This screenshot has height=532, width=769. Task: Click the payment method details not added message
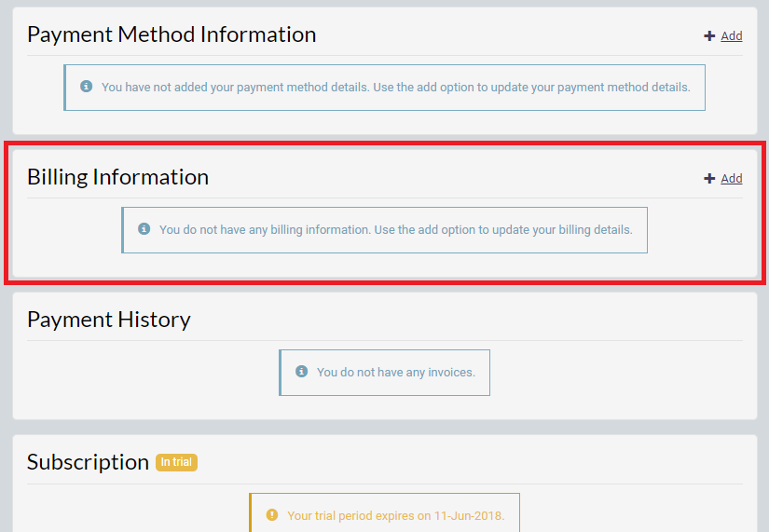pos(396,88)
